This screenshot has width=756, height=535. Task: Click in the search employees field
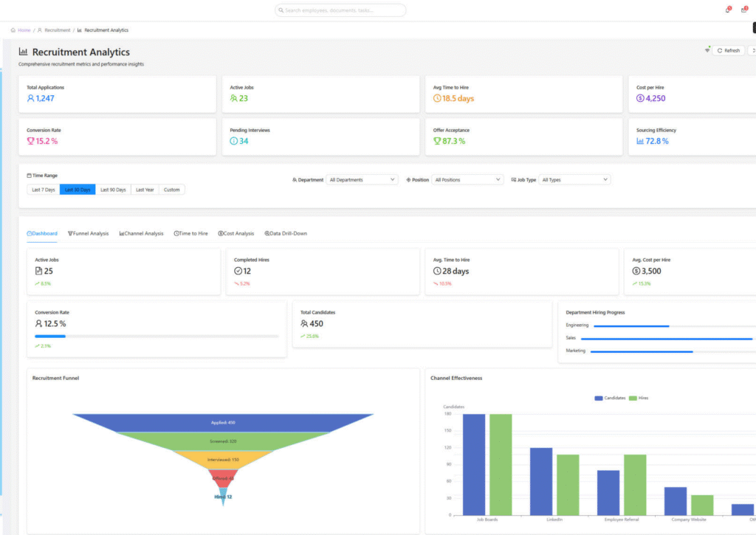click(x=340, y=10)
